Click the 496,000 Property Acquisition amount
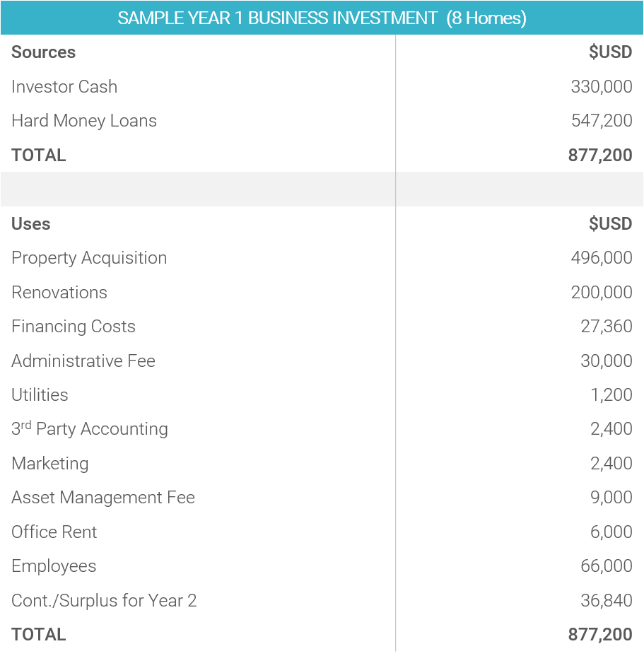 coord(602,258)
